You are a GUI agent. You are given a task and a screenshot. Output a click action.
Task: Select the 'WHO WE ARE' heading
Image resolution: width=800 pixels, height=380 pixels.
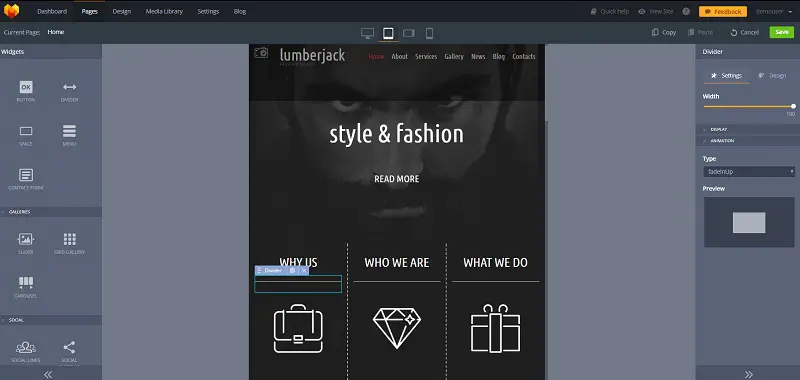pos(397,263)
